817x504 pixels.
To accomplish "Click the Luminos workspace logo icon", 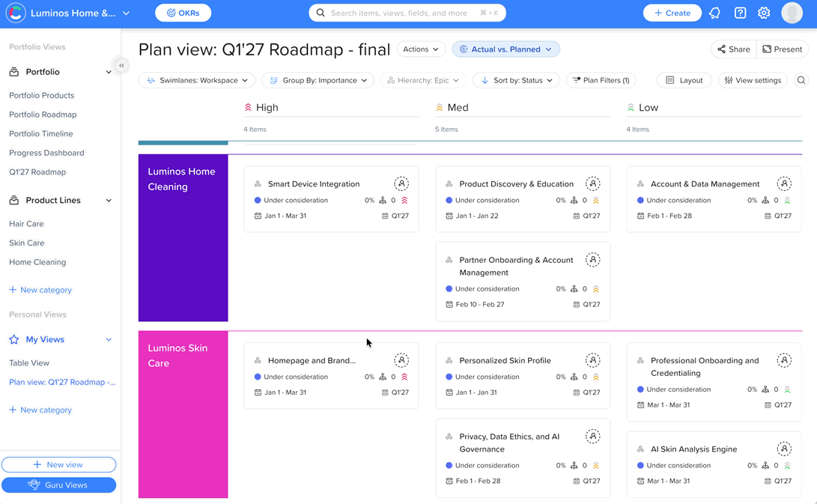I will tap(16, 13).
